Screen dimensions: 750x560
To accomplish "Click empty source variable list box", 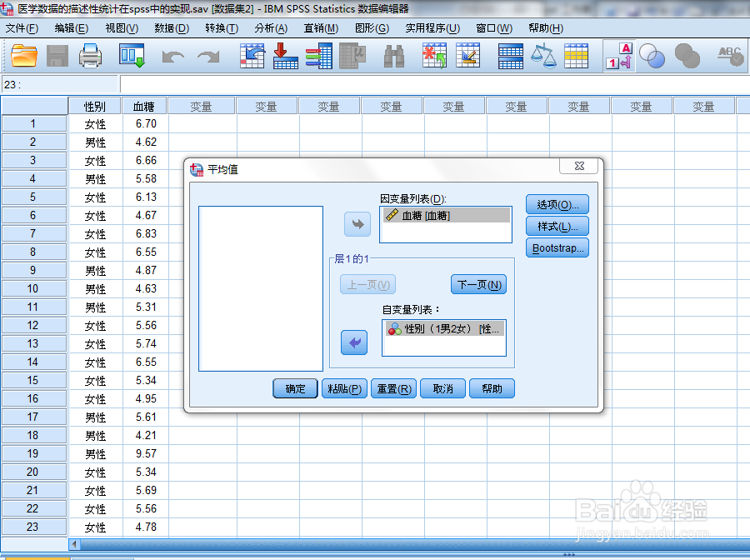I will [x=261, y=289].
